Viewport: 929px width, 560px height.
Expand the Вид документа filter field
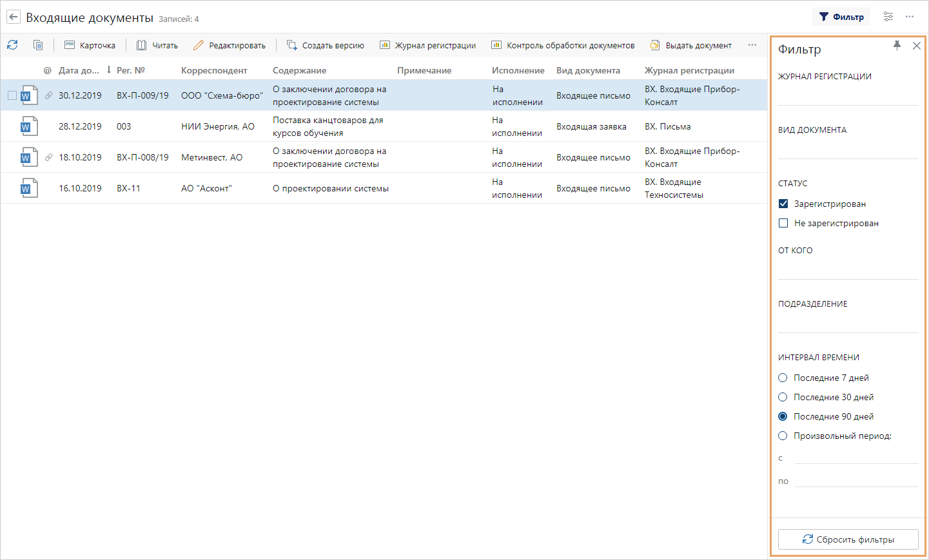[x=848, y=149]
